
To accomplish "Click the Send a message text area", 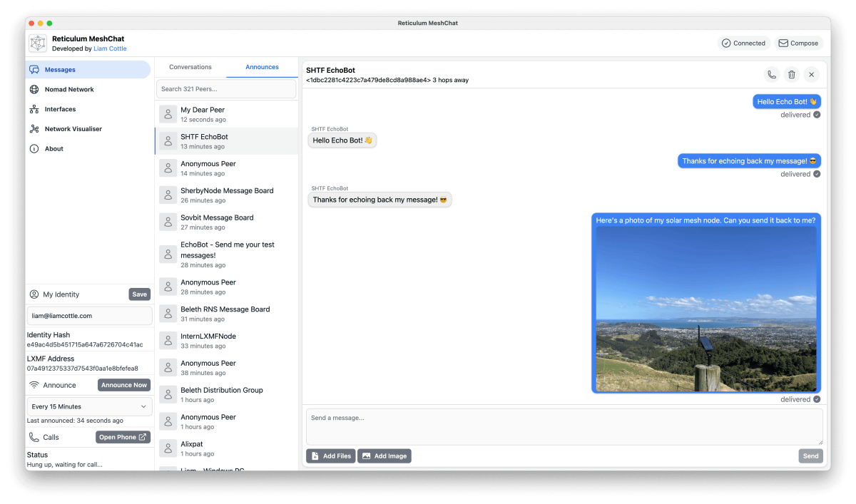I will 564,426.
